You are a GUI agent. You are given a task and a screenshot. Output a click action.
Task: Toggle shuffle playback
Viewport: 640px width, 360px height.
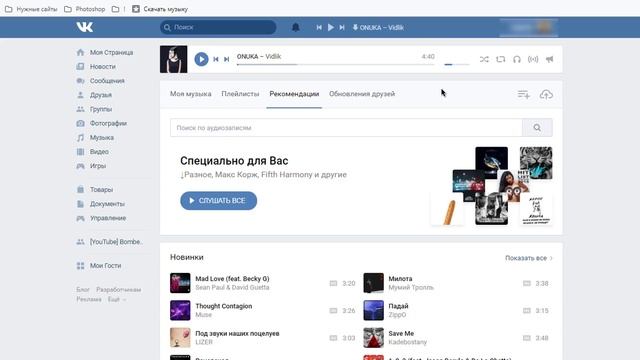(484, 59)
